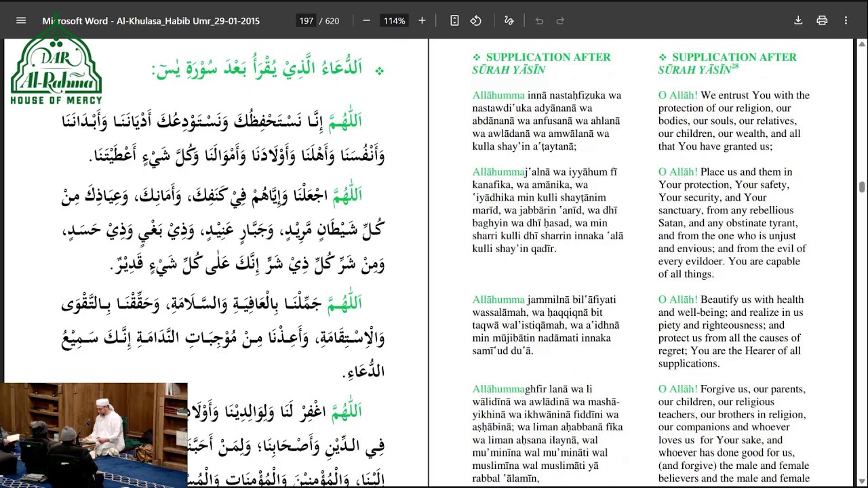The image size is (868, 488).
Task: Zoom out with the minus button
Action: tap(366, 20)
